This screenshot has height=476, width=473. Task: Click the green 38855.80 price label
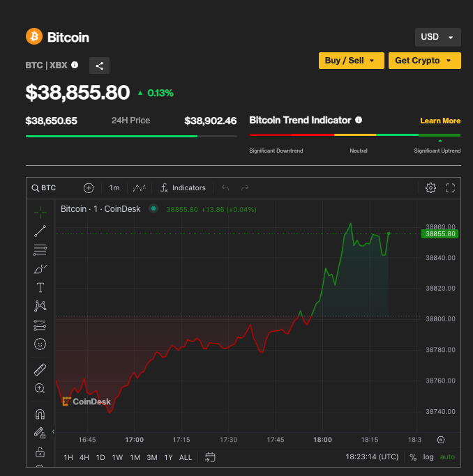pos(440,234)
